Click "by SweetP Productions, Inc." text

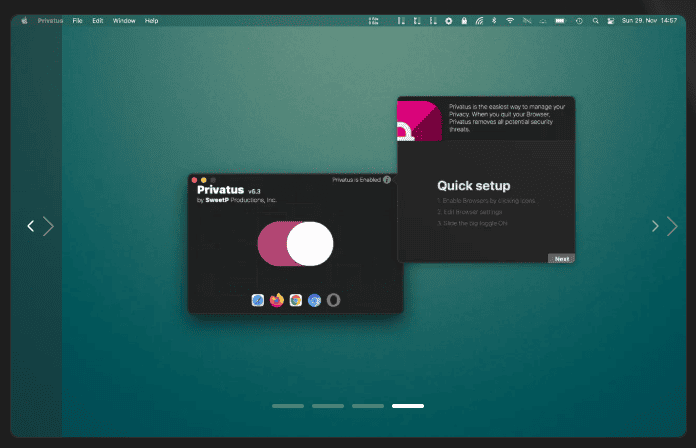237,200
